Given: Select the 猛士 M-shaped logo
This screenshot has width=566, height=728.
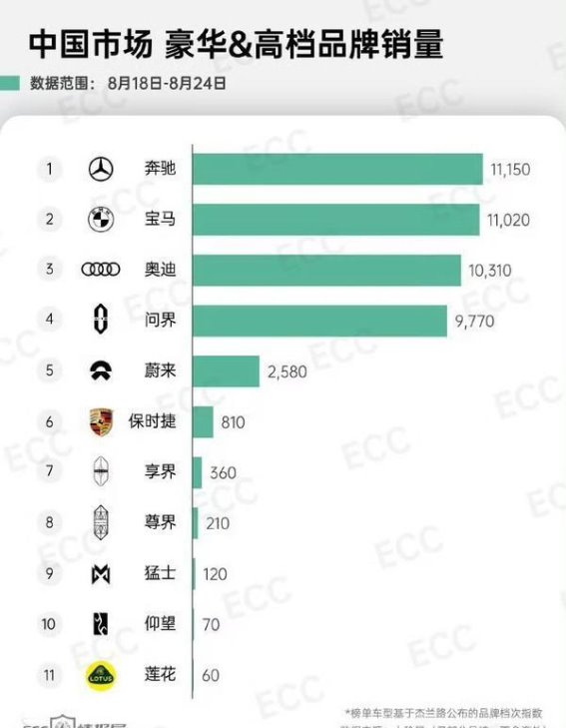Looking at the screenshot, I should coord(101,574).
